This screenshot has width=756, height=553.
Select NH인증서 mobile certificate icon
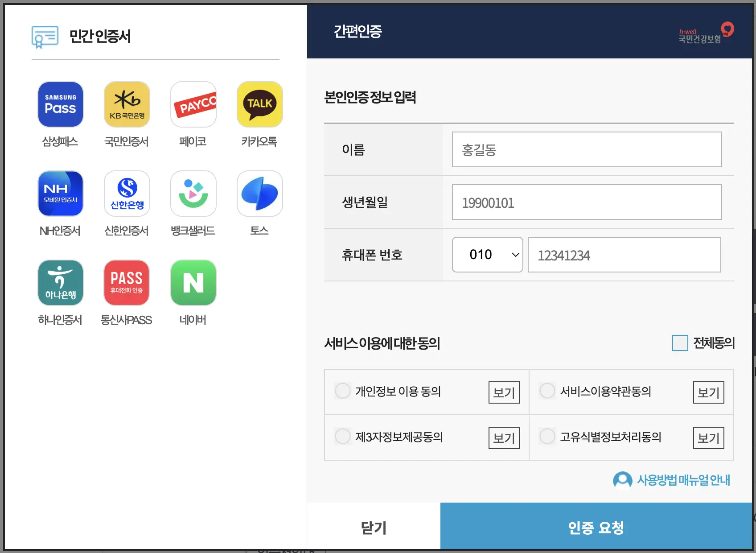point(61,194)
